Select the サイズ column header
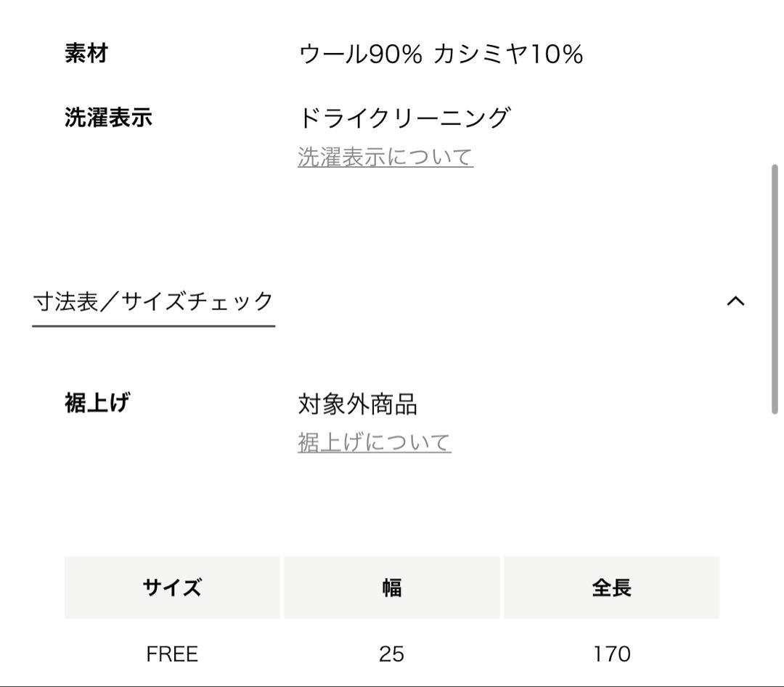This screenshot has width=784, height=687. click(171, 588)
